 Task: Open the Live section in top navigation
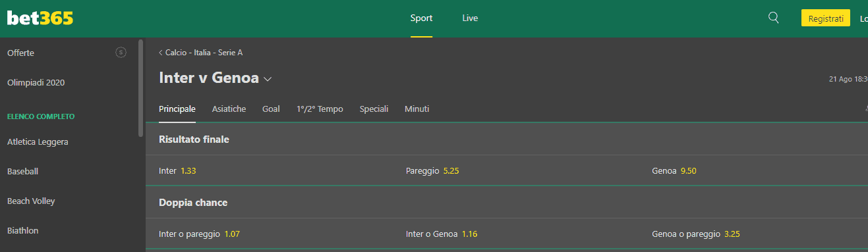(x=470, y=18)
